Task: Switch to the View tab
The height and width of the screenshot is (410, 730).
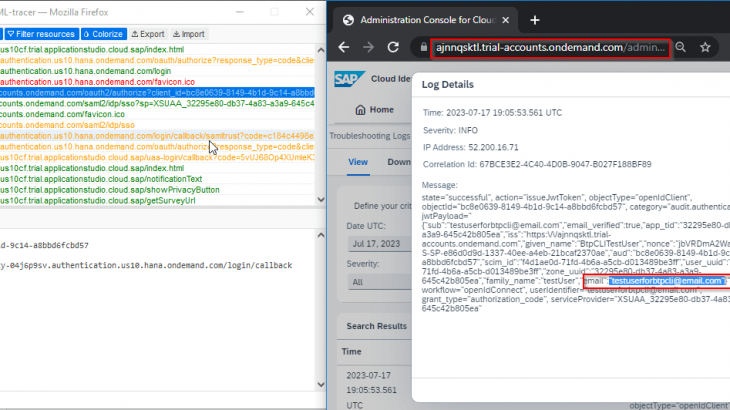Action: tap(358, 162)
